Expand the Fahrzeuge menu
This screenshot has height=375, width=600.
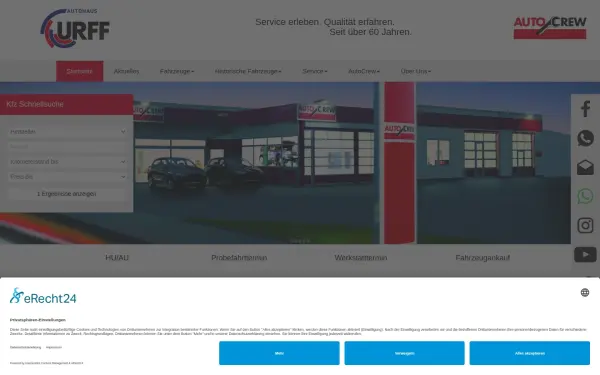[177, 71]
